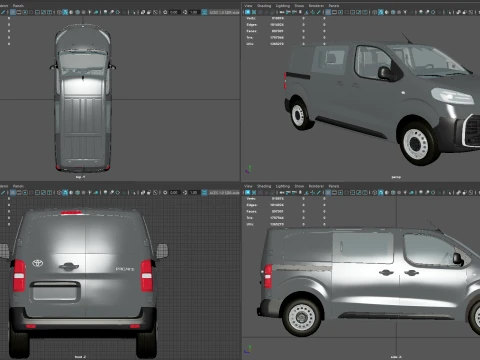Toggle X-Ray mode in persp panel
Screen dimensions: 480x360
pyautogui.click(x=458, y=12)
